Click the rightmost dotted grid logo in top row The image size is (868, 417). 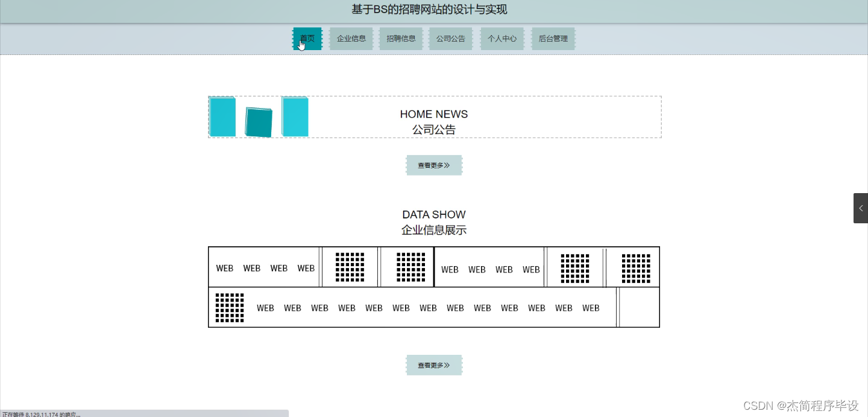point(636,267)
